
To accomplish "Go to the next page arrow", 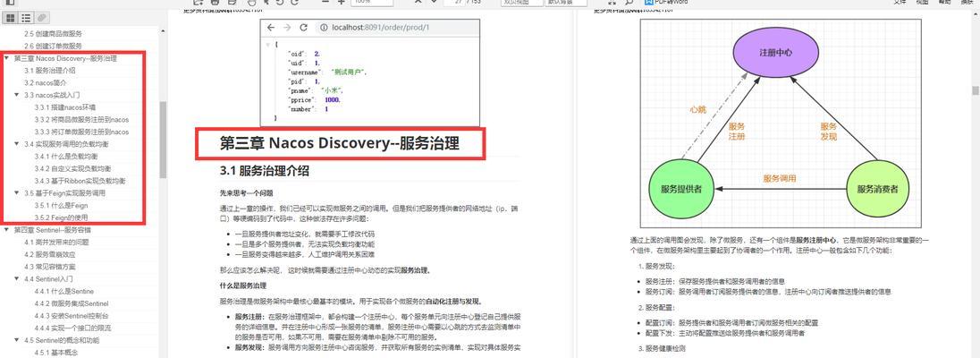I will click(x=435, y=3).
